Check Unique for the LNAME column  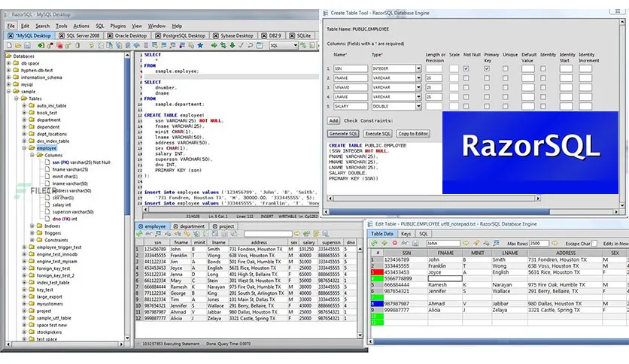pos(506,96)
